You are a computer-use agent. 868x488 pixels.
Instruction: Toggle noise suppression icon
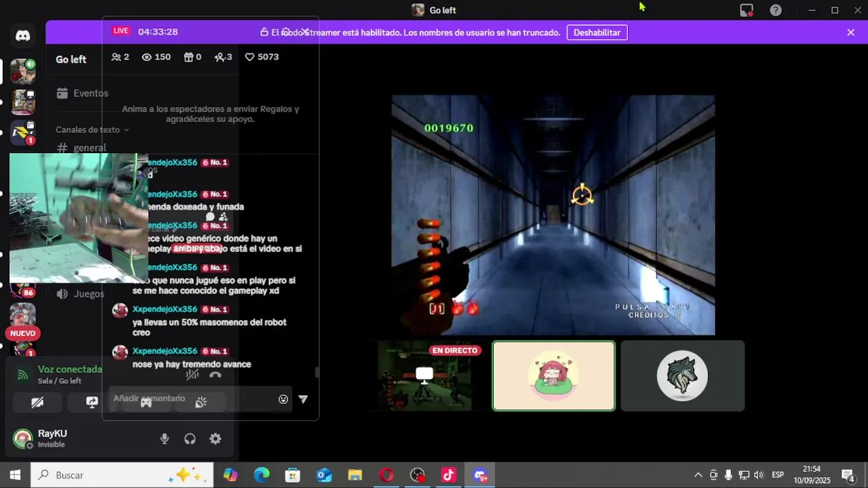(193, 374)
